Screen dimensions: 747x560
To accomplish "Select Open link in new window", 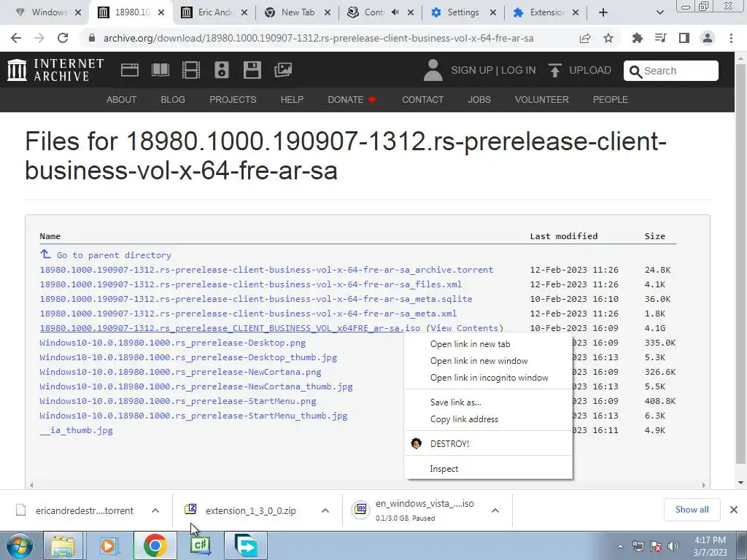I will pyautogui.click(x=488, y=360).
